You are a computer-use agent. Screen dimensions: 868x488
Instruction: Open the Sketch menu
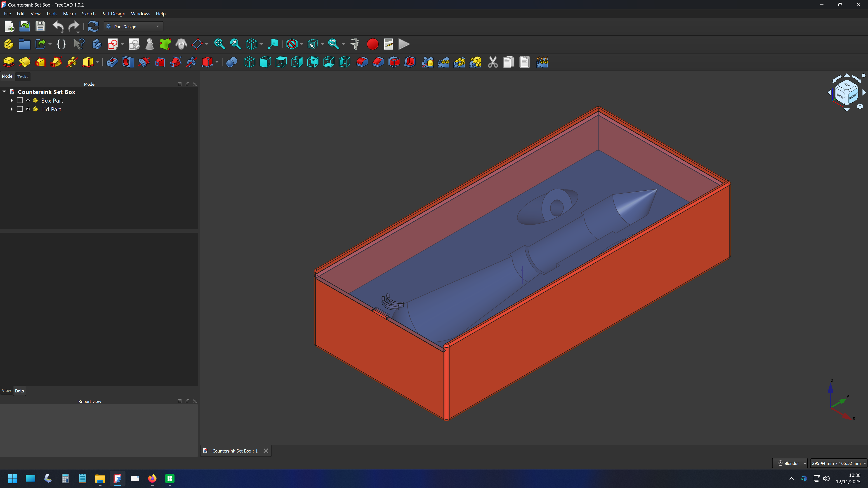point(89,14)
